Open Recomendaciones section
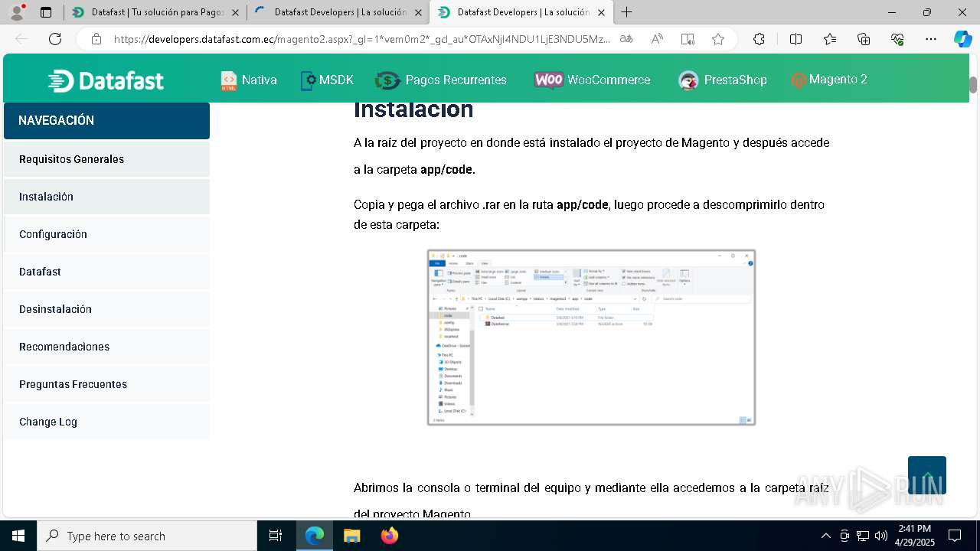This screenshot has height=551, width=980. coord(106,347)
